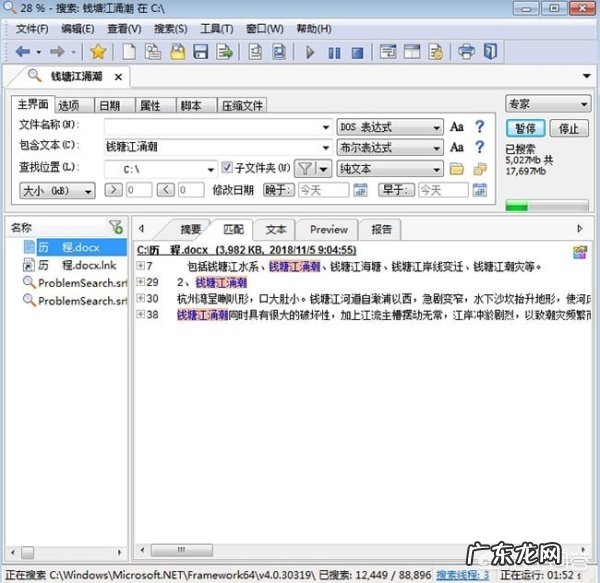Toggle the 子文件夹 checkbox

(x=227, y=167)
